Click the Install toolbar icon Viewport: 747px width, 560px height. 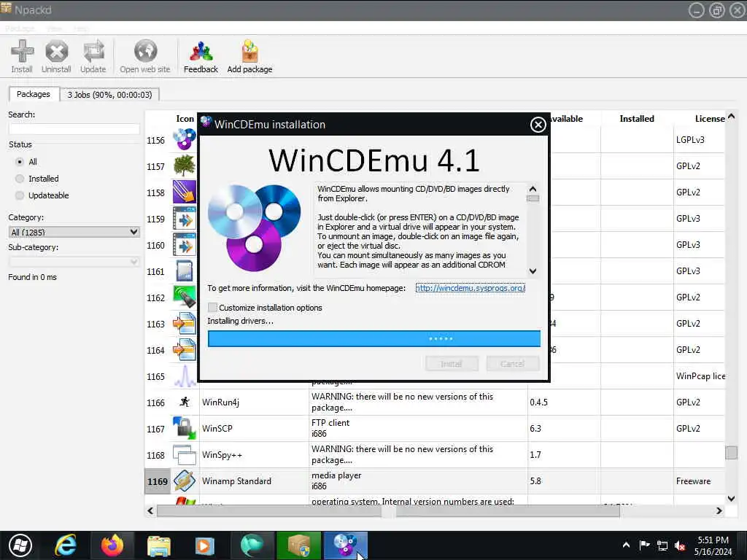click(22, 51)
